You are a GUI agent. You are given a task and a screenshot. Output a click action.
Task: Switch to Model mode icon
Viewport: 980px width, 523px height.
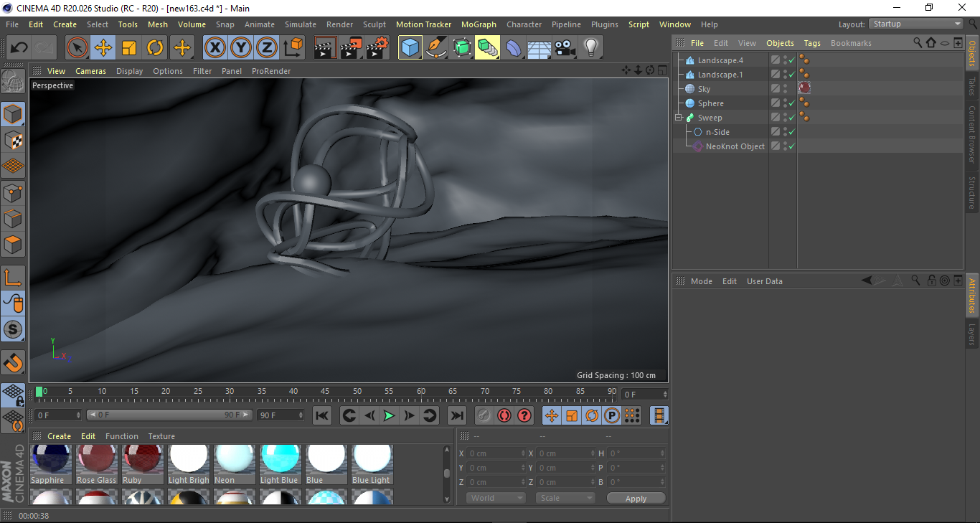(x=13, y=114)
